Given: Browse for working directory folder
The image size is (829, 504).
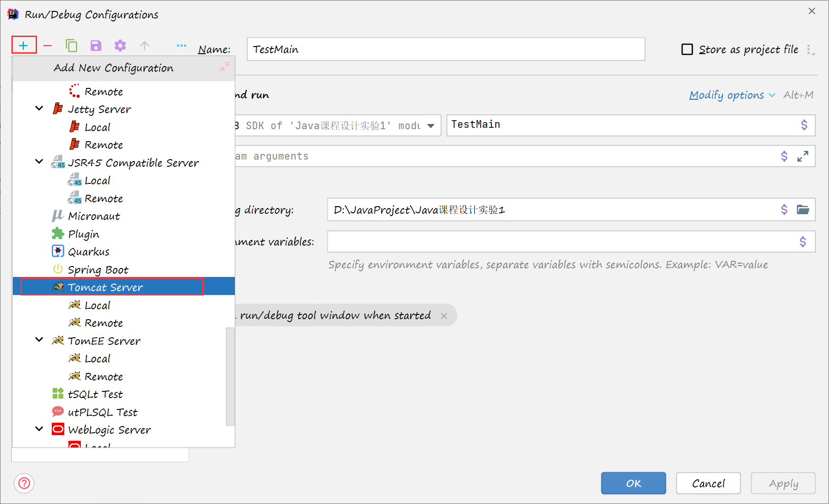Looking at the screenshot, I should (x=803, y=209).
